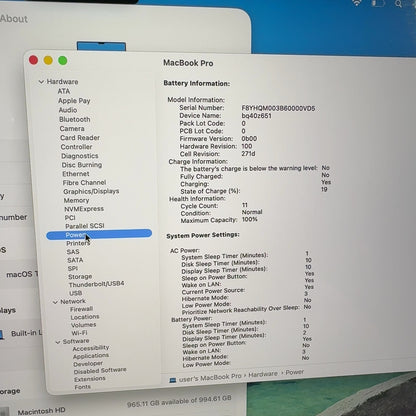Viewport: 416px width, 416px height.
Task: Click the battery icon in the menu bar
Action: [378, 3]
